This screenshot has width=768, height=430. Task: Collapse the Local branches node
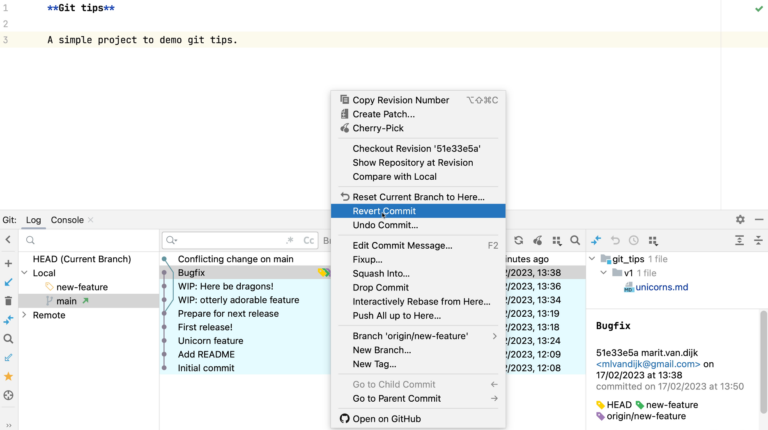click(x=25, y=273)
